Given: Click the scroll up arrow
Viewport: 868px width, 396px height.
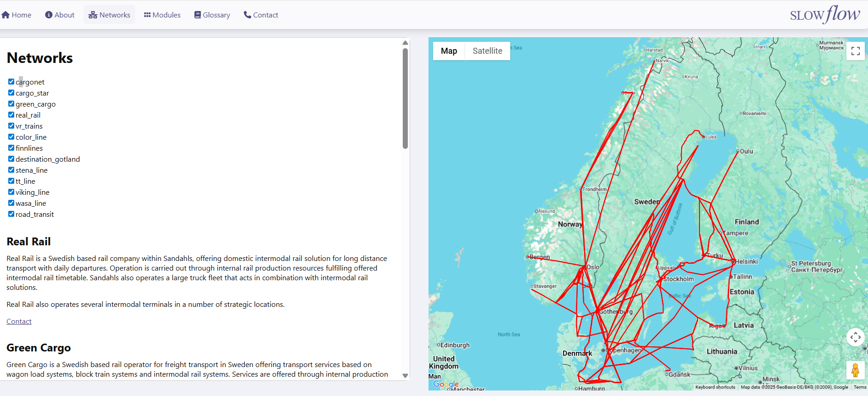Looking at the screenshot, I should click(x=405, y=43).
